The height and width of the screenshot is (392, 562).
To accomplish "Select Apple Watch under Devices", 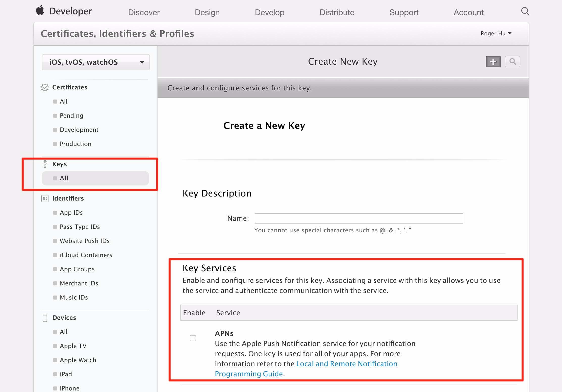I will (x=78, y=360).
